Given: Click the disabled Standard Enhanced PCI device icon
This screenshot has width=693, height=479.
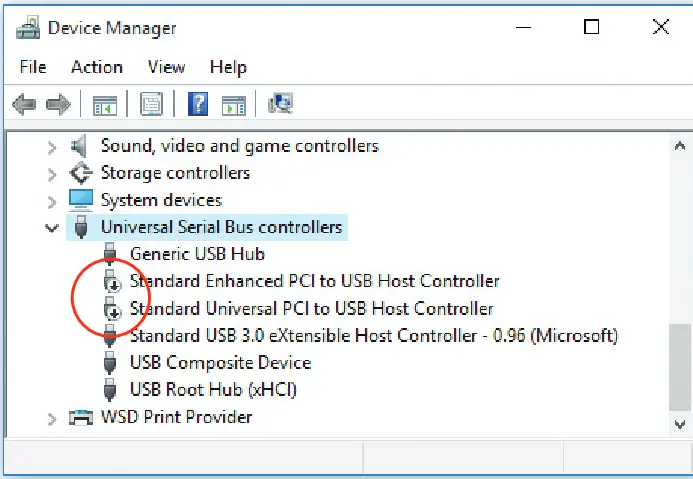Looking at the screenshot, I should click(112, 281).
